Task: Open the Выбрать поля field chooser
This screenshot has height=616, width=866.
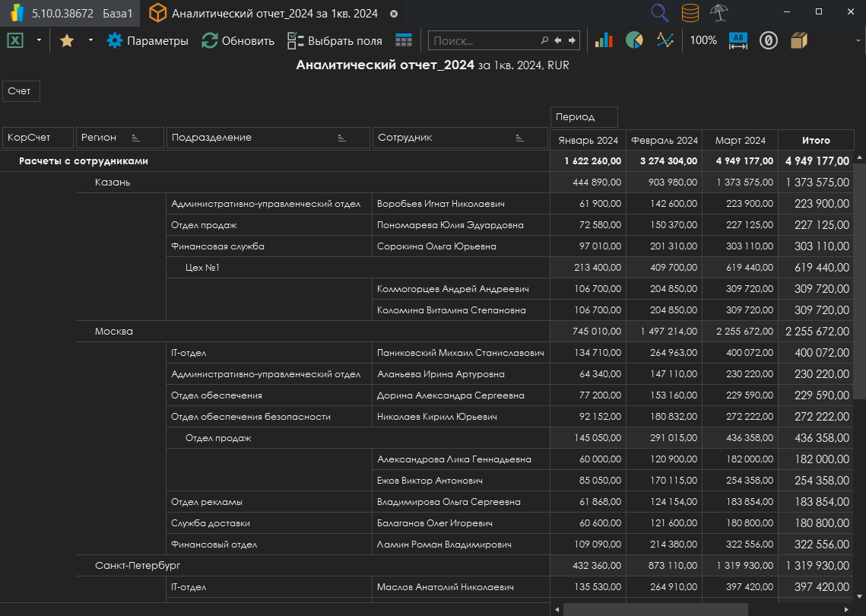Action: tap(335, 41)
